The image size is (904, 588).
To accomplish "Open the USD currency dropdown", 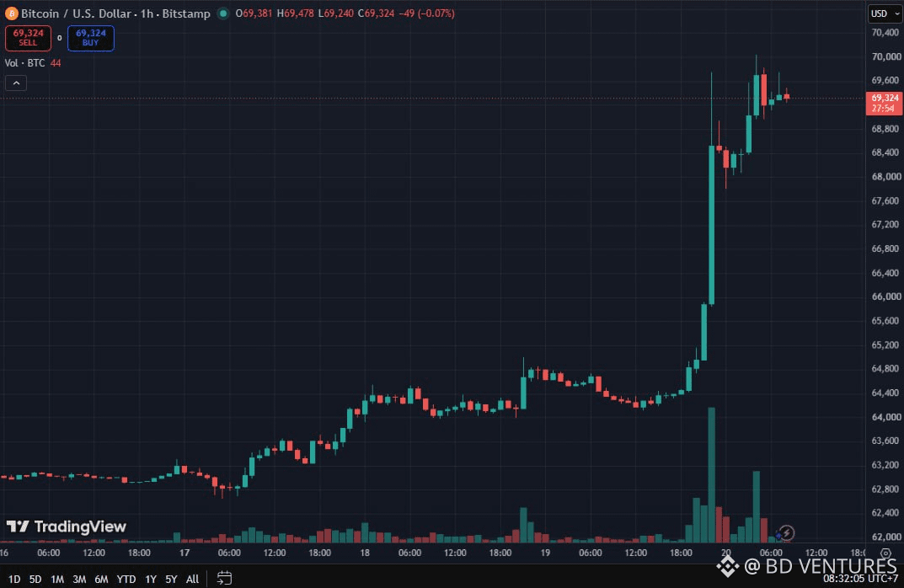I will (885, 13).
